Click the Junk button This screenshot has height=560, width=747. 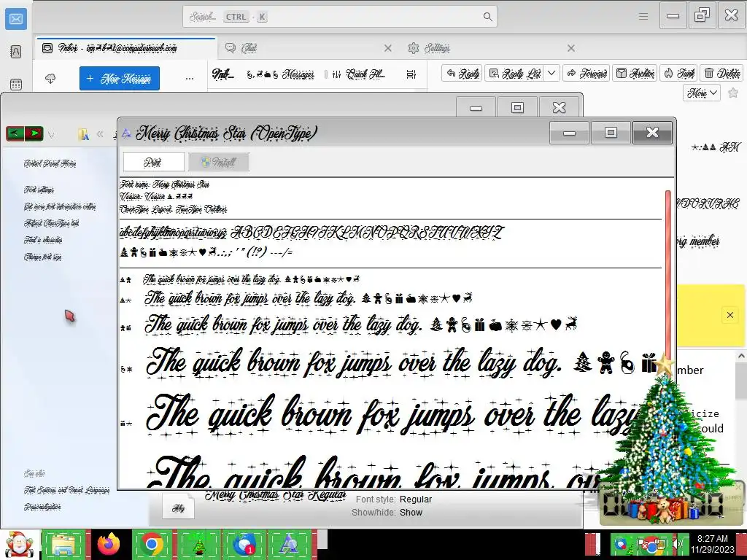pyautogui.click(x=678, y=74)
